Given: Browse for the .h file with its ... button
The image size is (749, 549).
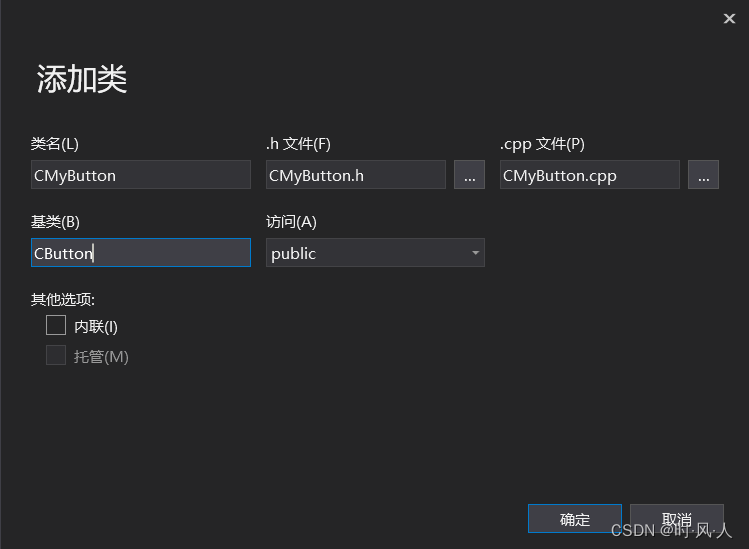Looking at the screenshot, I should coord(469,175).
